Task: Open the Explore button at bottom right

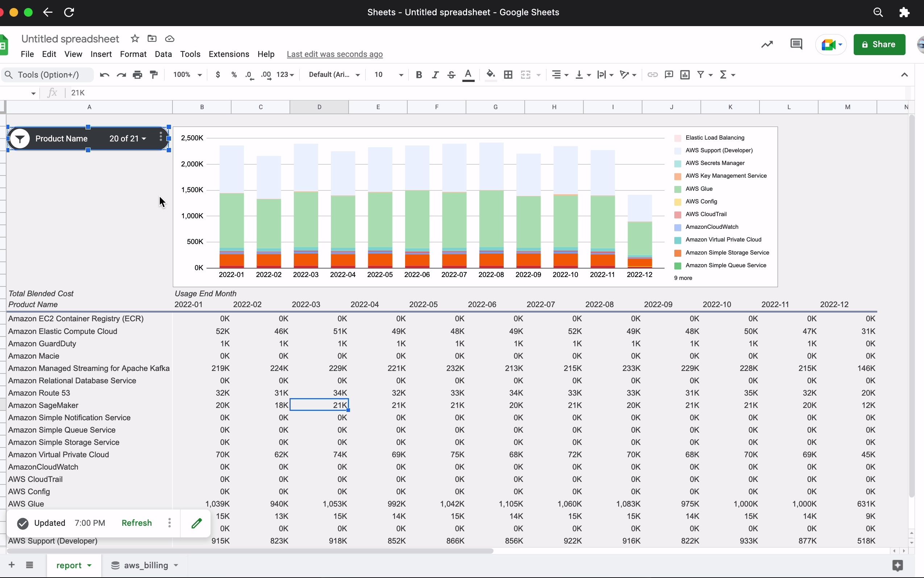Action: pyautogui.click(x=897, y=565)
